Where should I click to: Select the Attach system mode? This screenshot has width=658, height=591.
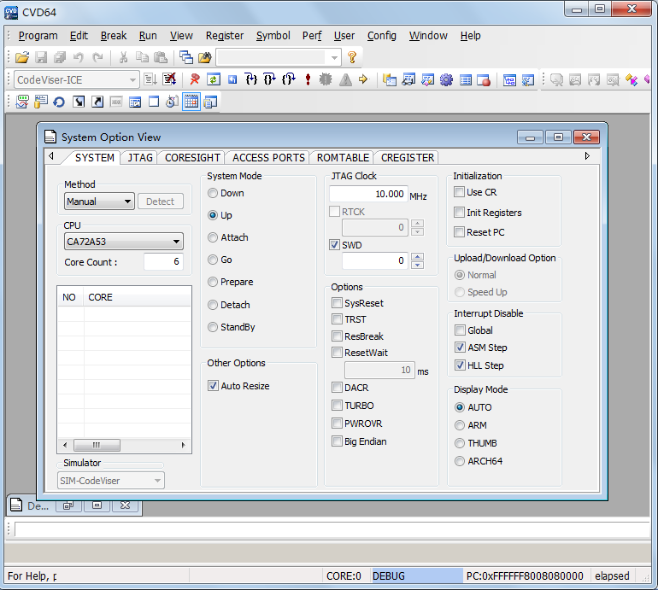[212, 238]
